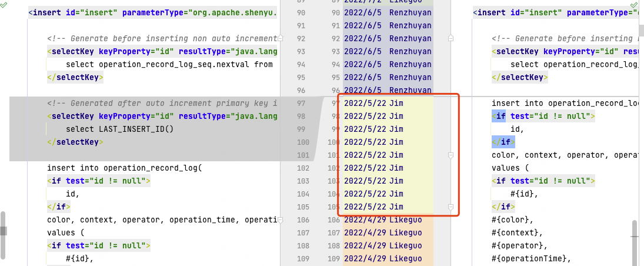Click left comment 'Generated after auto increment primary key'
This screenshot has width=644, height=266.
tap(162, 103)
